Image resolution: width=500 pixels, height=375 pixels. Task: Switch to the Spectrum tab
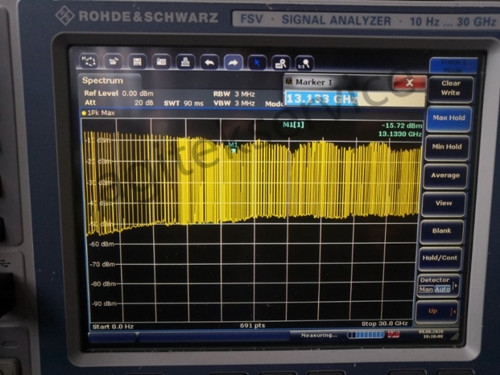pos(102,81)
